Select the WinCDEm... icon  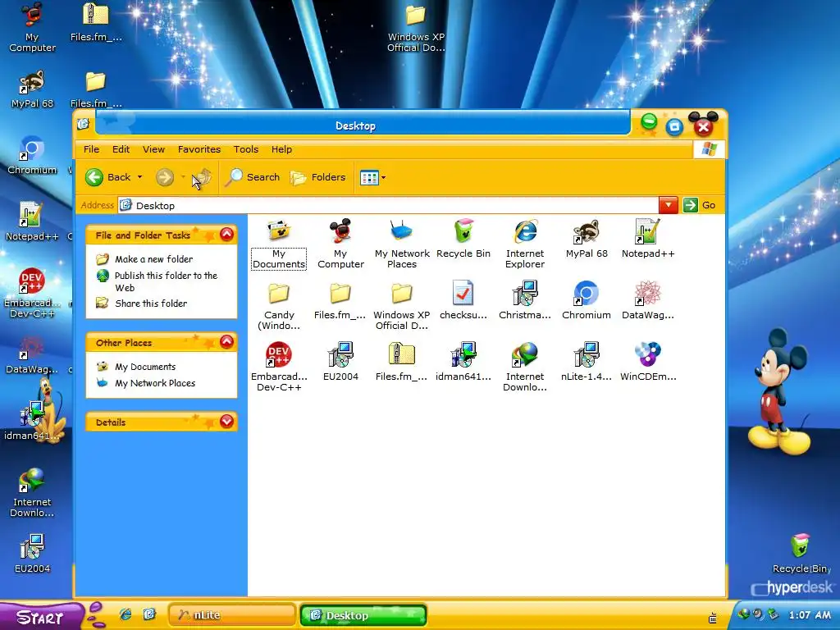tap(648, 354)
